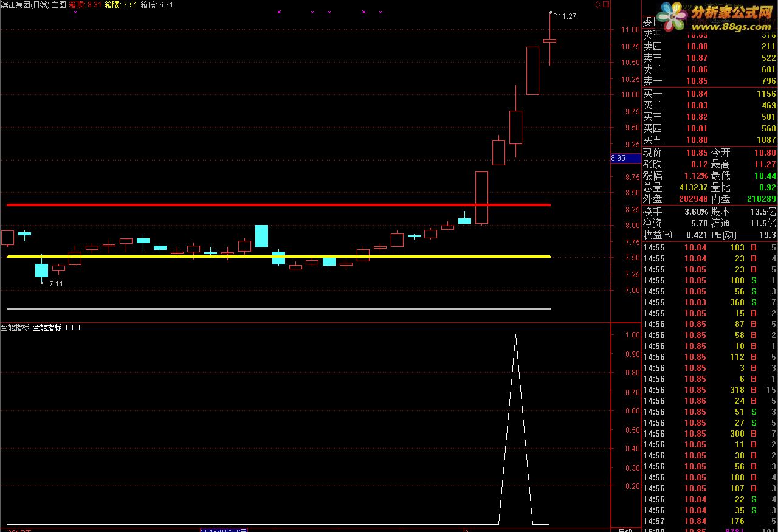Select the 买五 10.80 bid row

[x=709, y=140]
